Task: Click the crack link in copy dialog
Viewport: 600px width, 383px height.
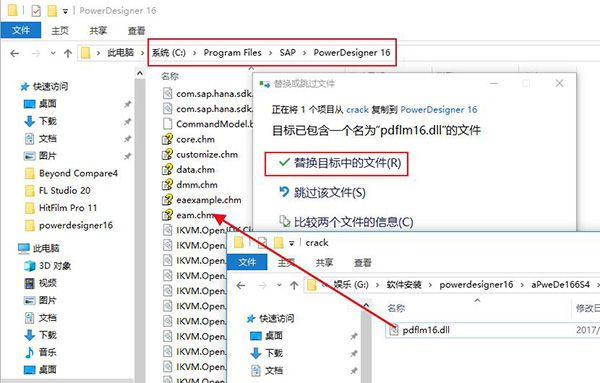Action: point(357,110)
